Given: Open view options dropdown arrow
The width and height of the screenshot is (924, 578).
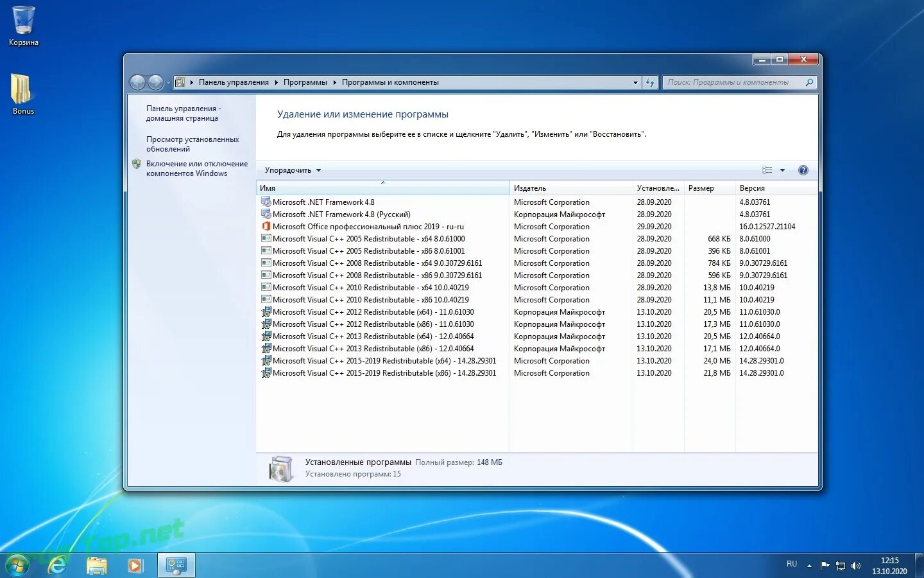Looking at the screenshot, I should pyautogui.click(x=782, y=170).
